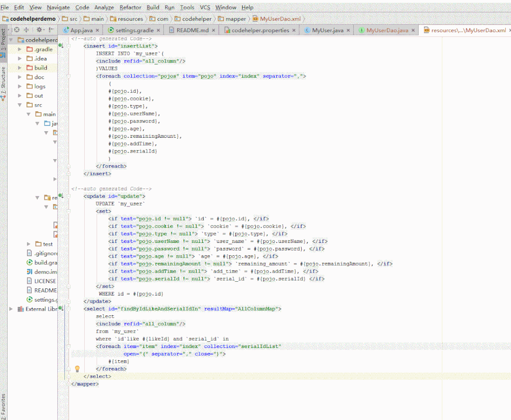Close the README.md editor tab
The width and height of the screenshot is (511, 420).
[214, 30]
